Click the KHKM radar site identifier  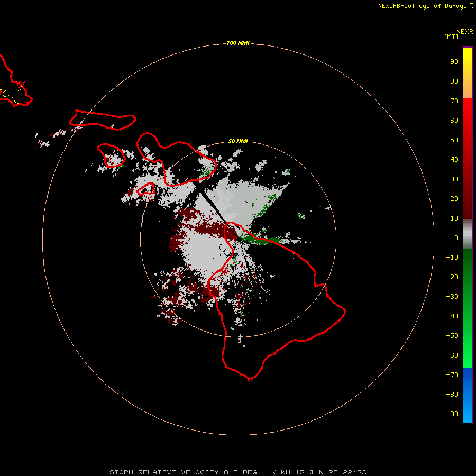tap(281, 472)
